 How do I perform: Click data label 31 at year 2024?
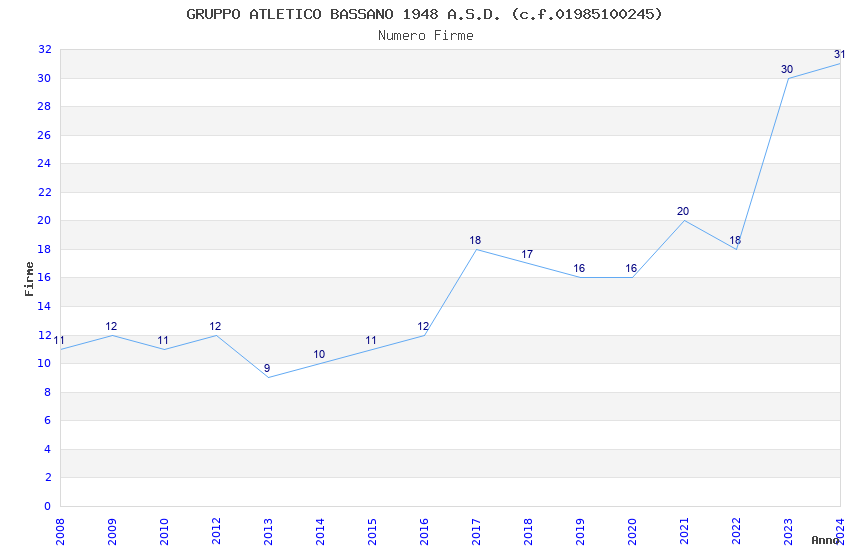click(x=840, y=54)
